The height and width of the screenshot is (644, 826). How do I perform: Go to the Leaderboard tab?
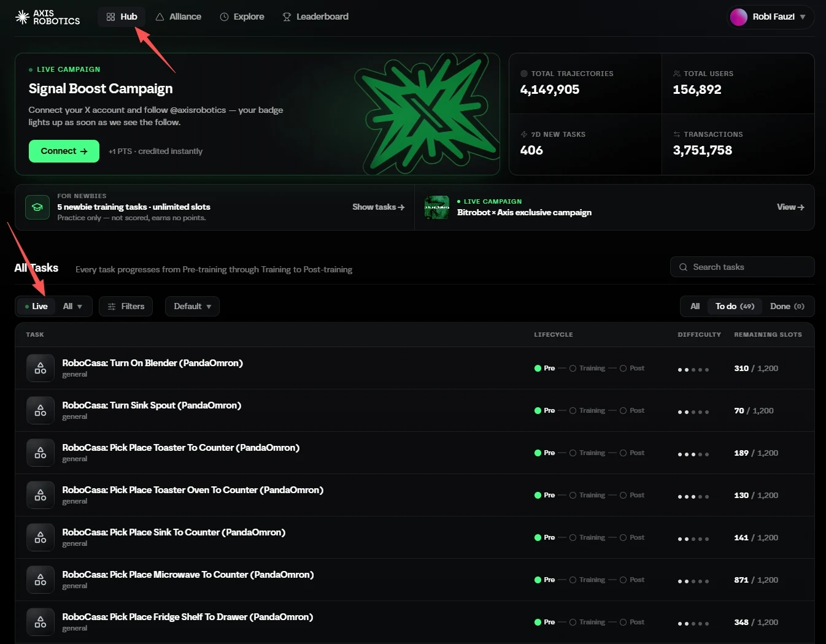click(315, 17)
